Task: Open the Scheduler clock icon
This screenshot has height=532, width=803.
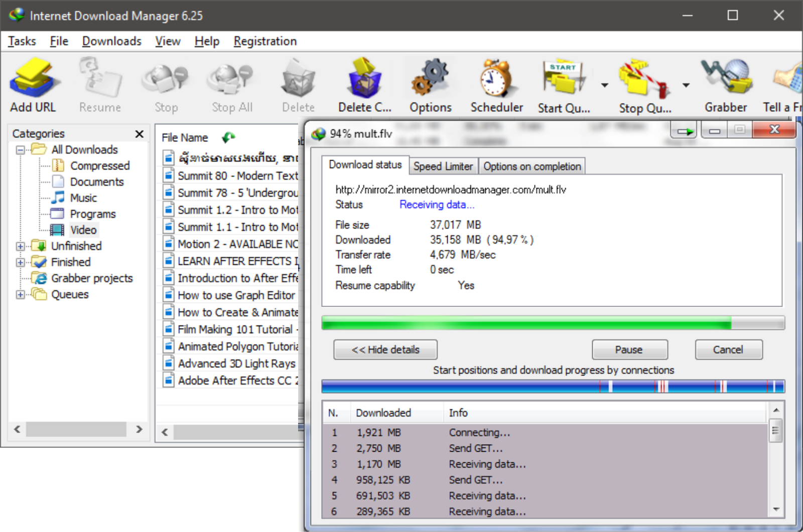Action: [496, 78]
